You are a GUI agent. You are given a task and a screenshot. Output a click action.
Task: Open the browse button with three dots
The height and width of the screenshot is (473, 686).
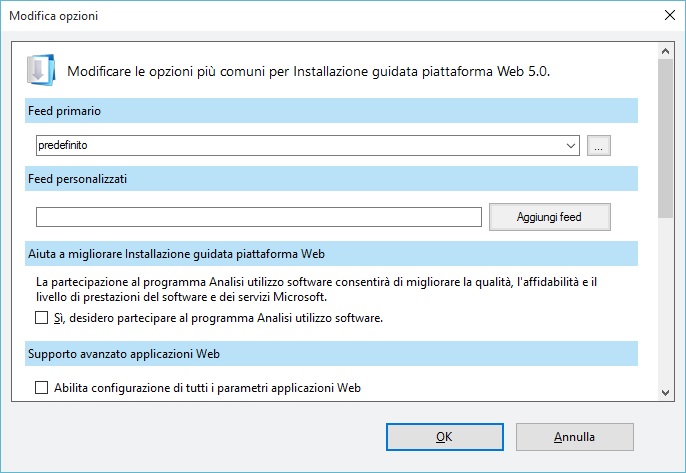(598, 145)
